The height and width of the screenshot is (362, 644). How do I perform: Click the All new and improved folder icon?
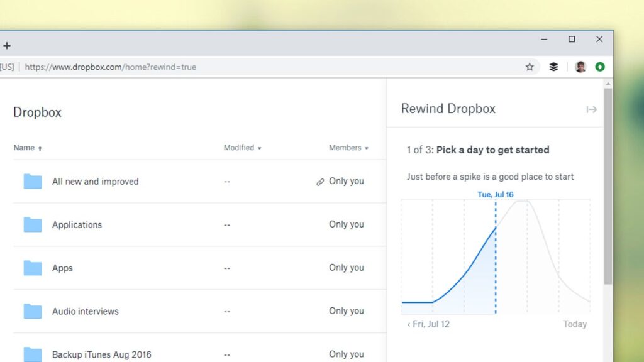[33, 182]
